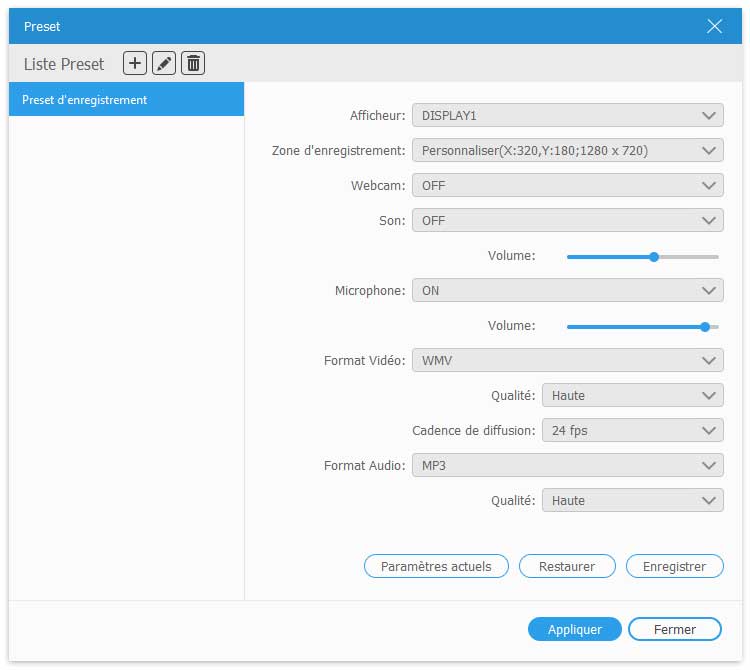Expand the Format Vidéo WMV dropdown
This screenshot has height=670, width=750.
(x=567, y=360)
